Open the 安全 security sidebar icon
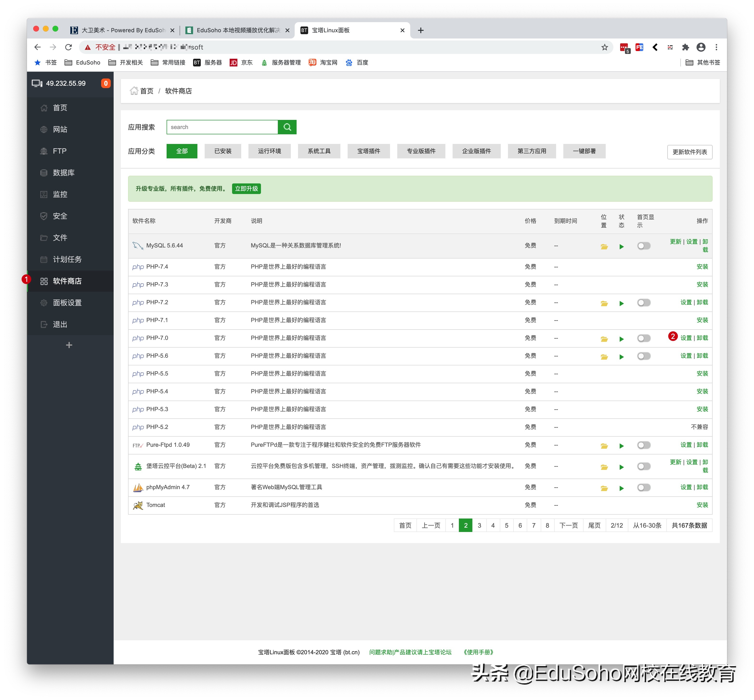Viewport: 754px width, 700px height. click(44, 216)
